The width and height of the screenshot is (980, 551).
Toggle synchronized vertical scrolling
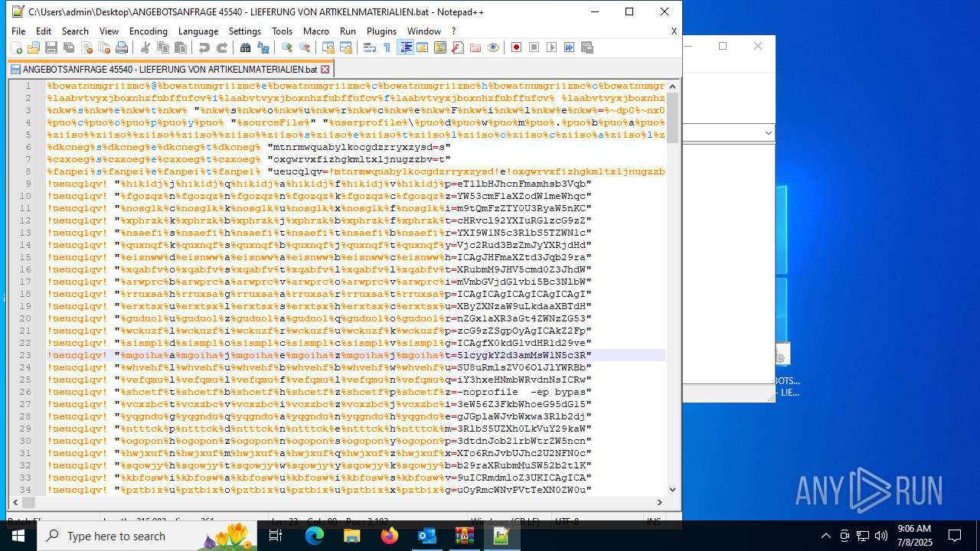pos(328,47)
